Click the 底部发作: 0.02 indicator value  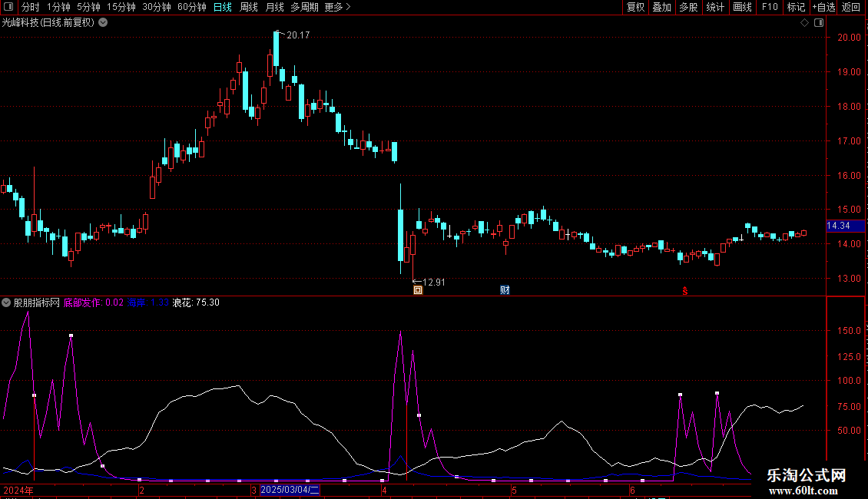94,302
